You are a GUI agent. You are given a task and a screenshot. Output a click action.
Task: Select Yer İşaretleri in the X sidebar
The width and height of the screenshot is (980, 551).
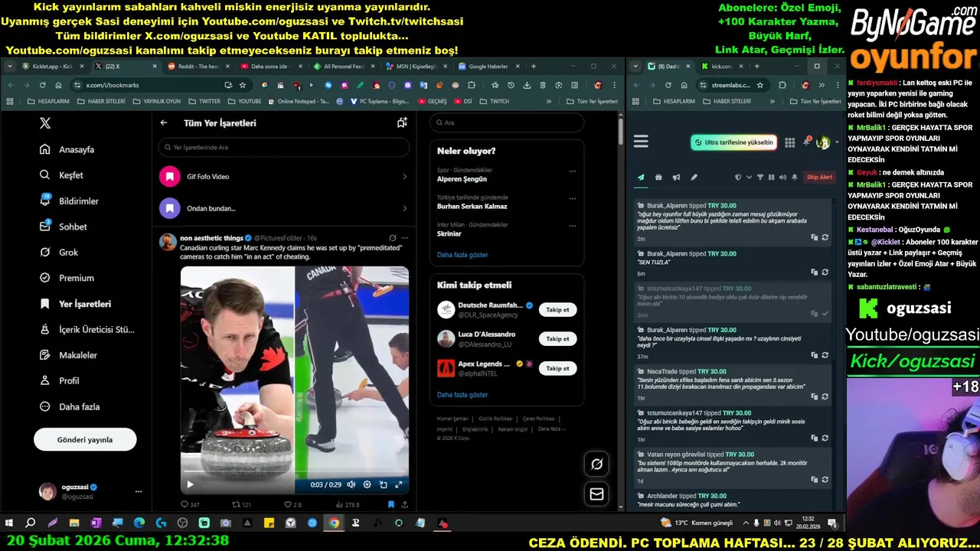pos(75,304)
